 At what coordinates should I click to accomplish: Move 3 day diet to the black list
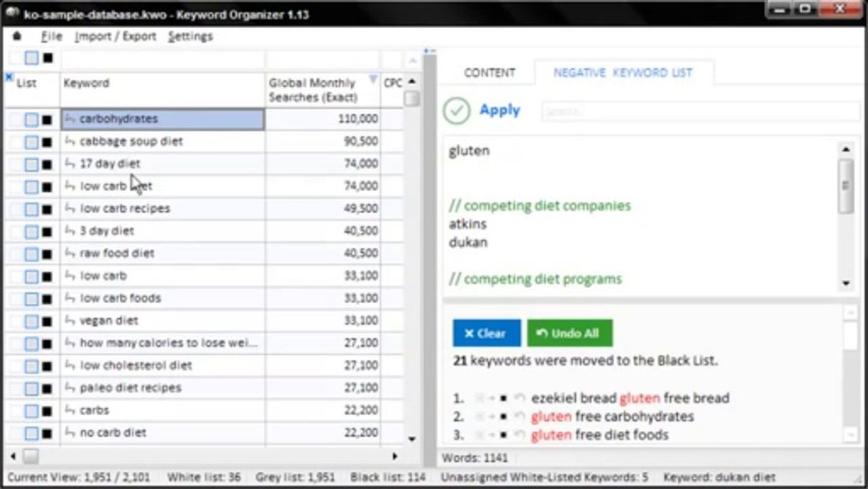[48, 232]
